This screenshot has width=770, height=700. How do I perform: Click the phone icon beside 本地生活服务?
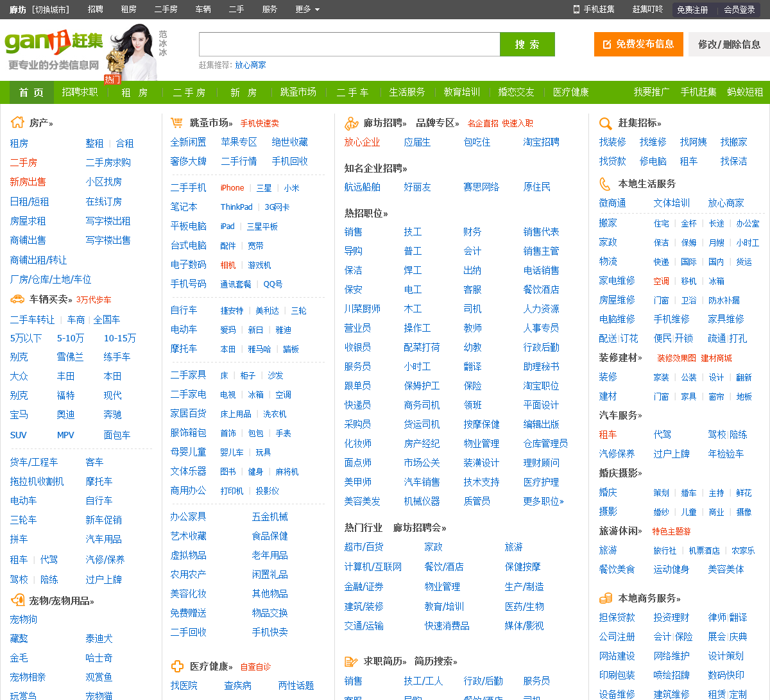pyautogui.click(x=605, y=184)
